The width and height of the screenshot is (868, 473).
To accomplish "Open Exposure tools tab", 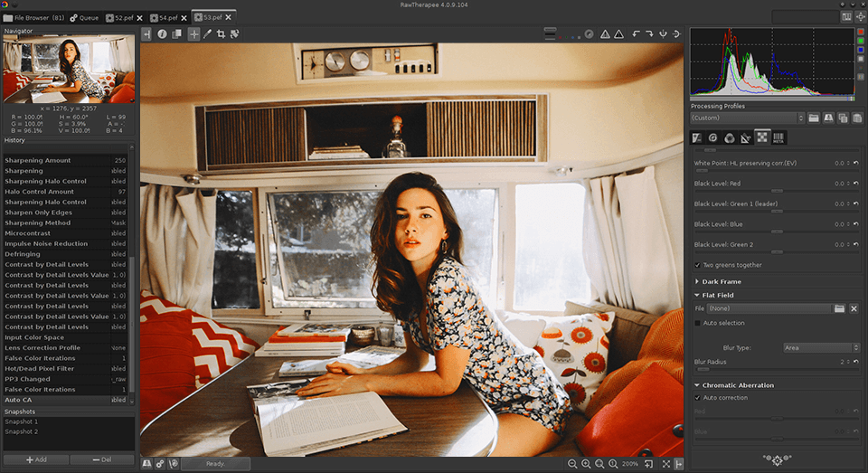I will (x=697, y=137).
